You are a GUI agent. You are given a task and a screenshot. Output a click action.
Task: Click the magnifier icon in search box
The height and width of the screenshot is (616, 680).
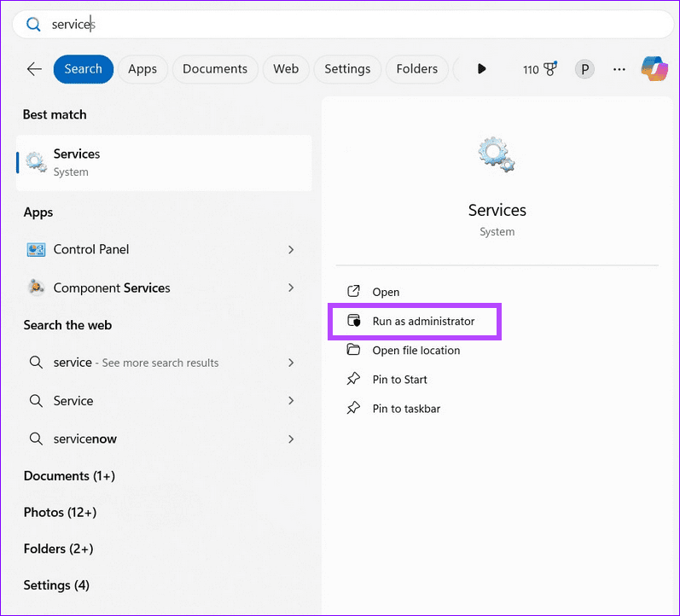33,24
